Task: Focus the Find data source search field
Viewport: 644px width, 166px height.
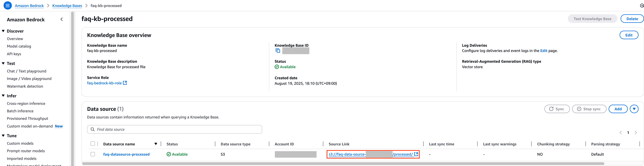Action: [175, 129]
